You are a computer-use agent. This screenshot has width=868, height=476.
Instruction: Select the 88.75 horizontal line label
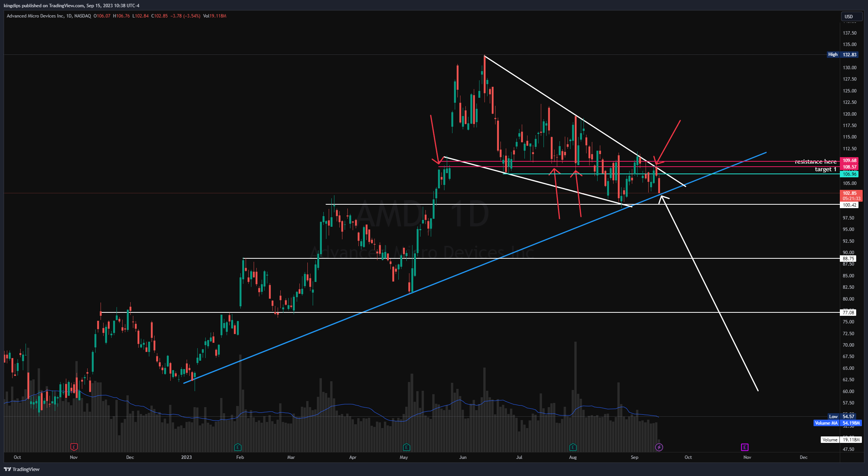(x=848, y=259)
